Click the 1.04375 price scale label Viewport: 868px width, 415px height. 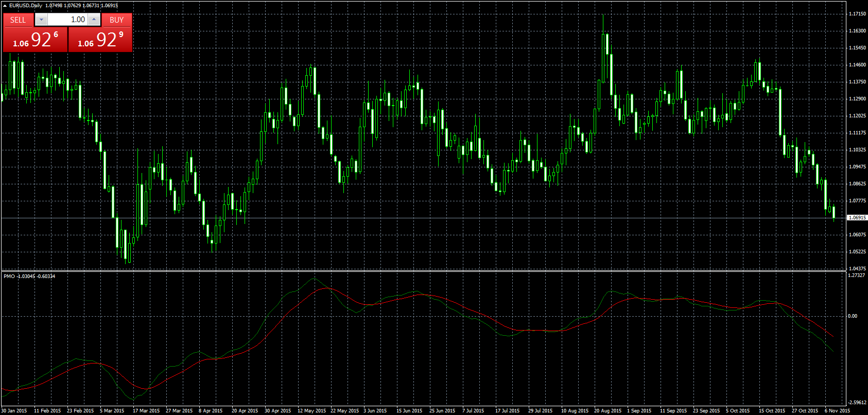(x=857, y=269)
